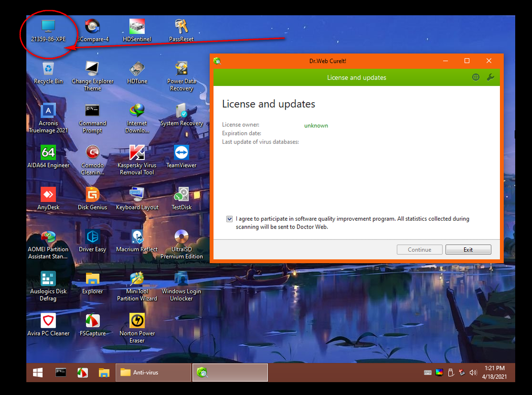Launch Driver Easy shortcut
Image resolution: width=532 pixels, height=395 pixels.
(92, 241)
